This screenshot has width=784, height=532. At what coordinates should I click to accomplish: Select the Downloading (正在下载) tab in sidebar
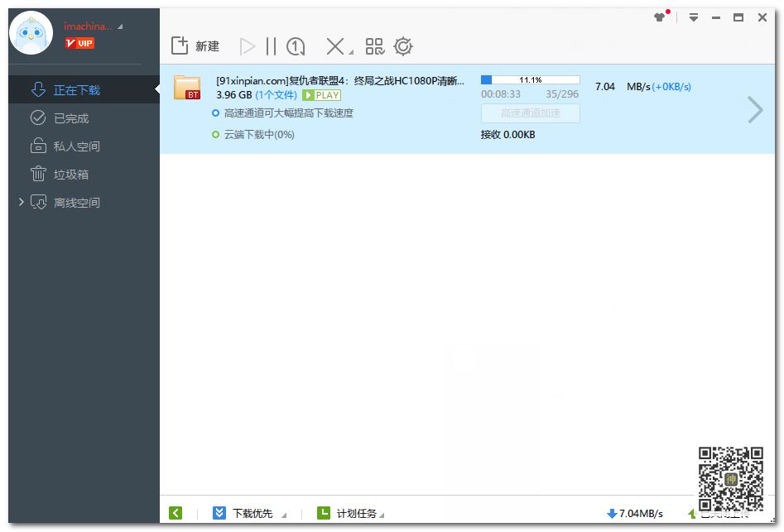tap(84, 90)
